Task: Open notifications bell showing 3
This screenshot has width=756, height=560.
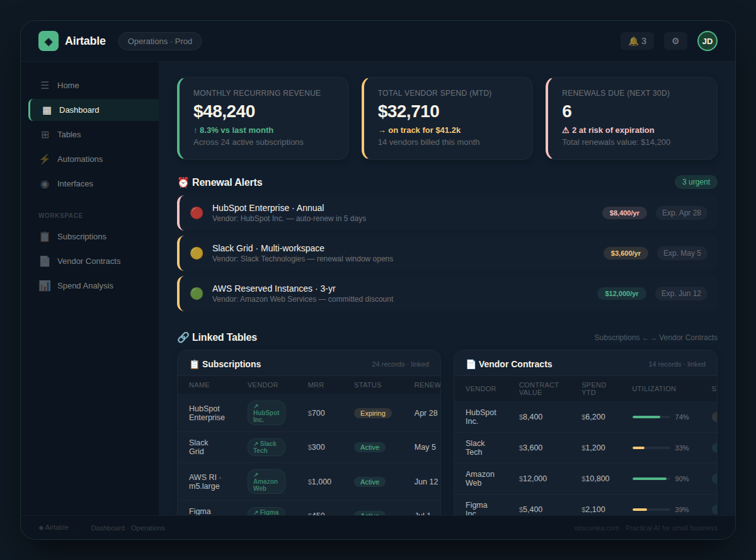Action: [637, 41]
